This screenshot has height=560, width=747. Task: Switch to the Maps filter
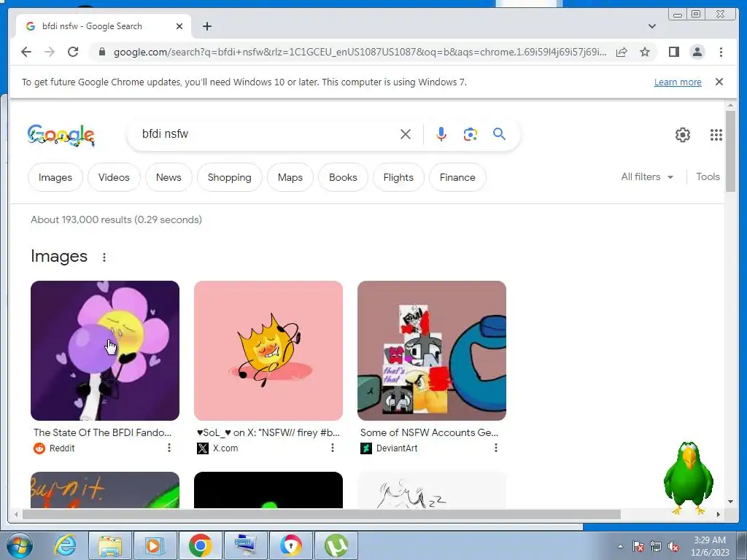290,177
